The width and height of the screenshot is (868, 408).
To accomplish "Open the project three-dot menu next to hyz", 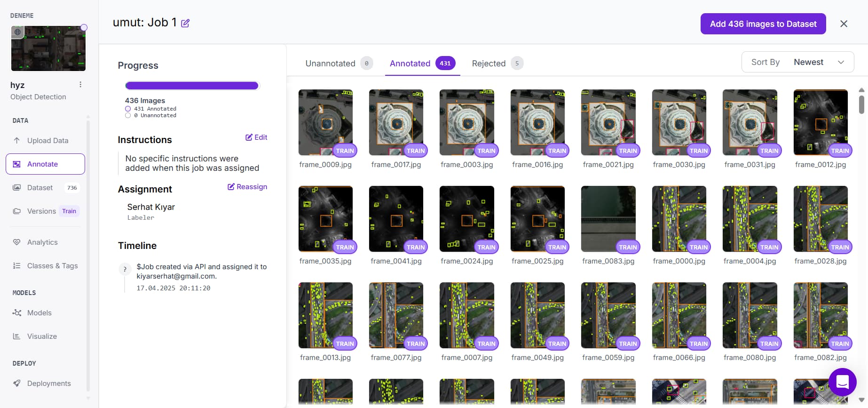I will (80, 85).
